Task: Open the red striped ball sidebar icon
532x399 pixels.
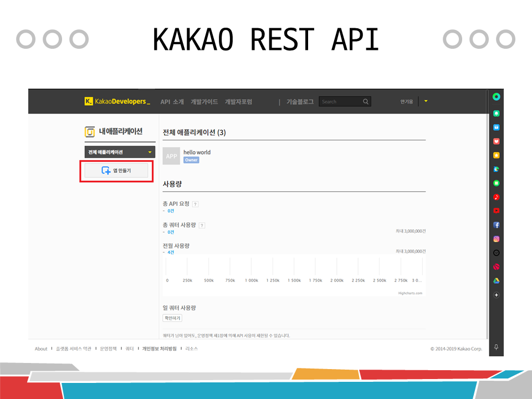Action: tap(497, 267)
